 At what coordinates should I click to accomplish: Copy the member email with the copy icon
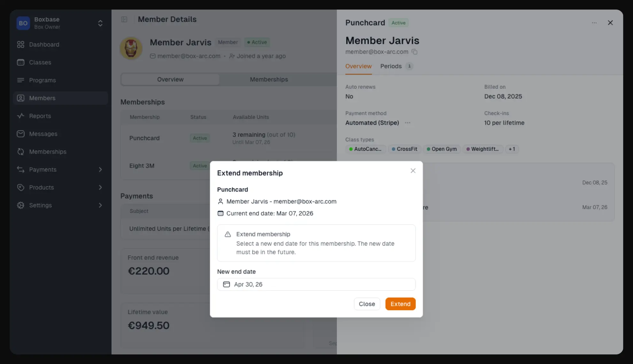[414, 52]
